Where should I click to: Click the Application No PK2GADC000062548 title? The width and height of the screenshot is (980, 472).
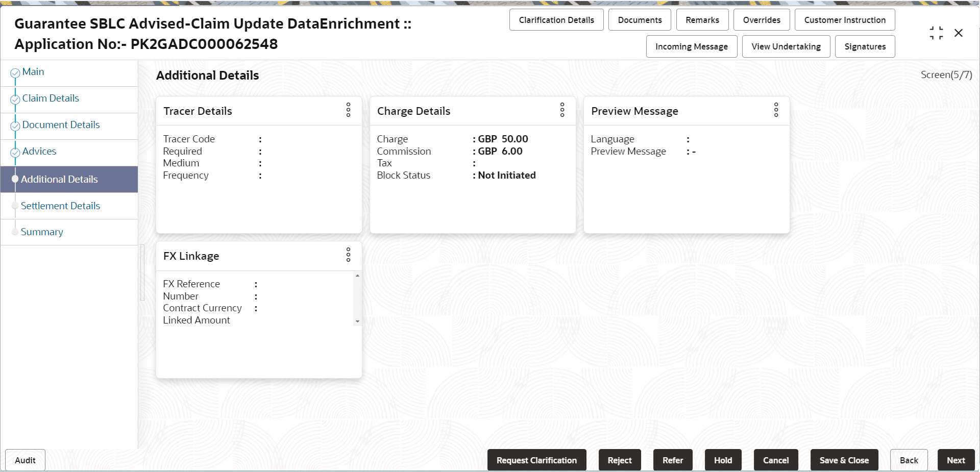click(x=146, y=44)
